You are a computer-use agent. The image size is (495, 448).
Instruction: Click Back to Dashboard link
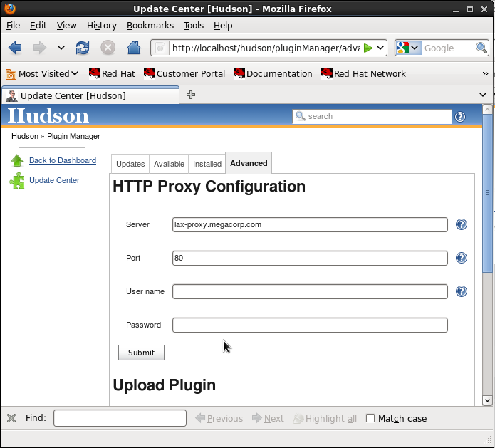point(63,160)
